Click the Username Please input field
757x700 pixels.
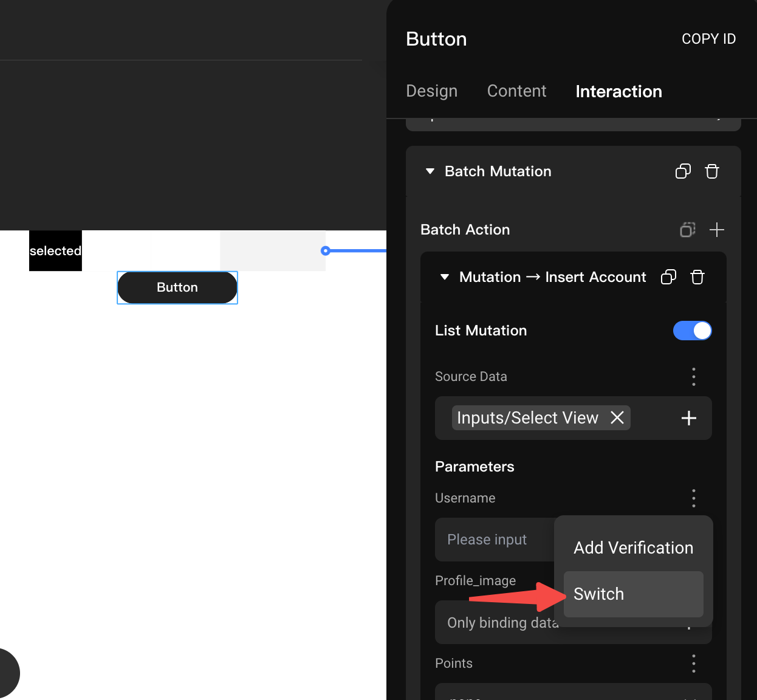point(495,540)
